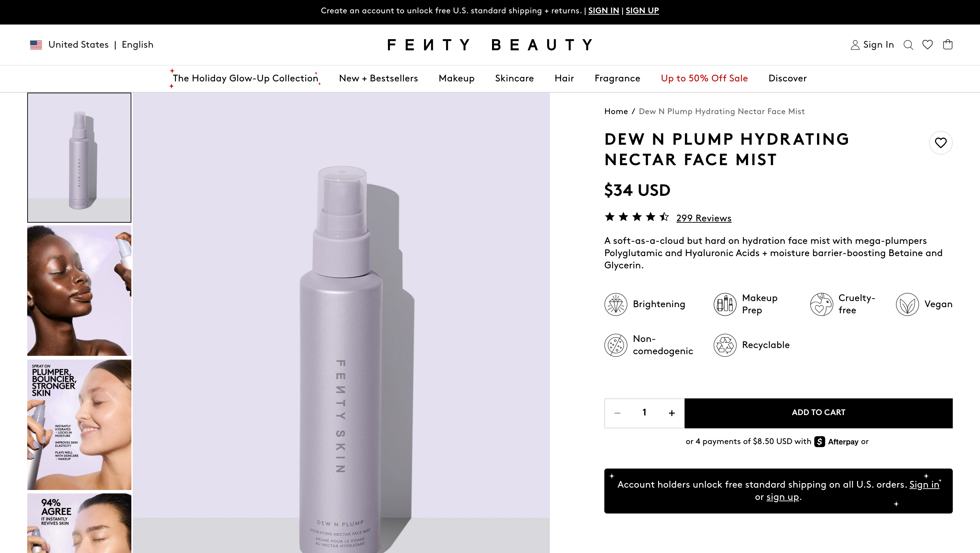The height and width of the screenshot is (553, 980).
Task: Select the face-spraying model thumbnail
Action: pos(79,290)
